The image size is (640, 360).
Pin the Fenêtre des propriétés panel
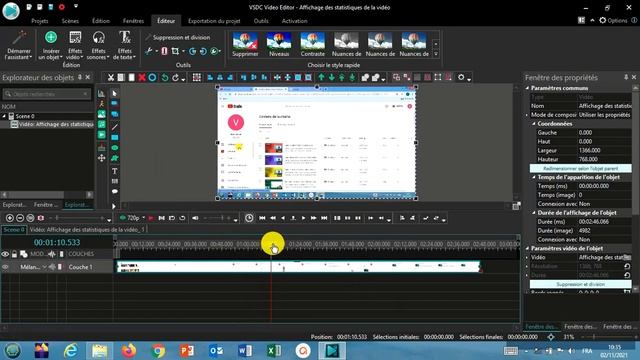626,77
